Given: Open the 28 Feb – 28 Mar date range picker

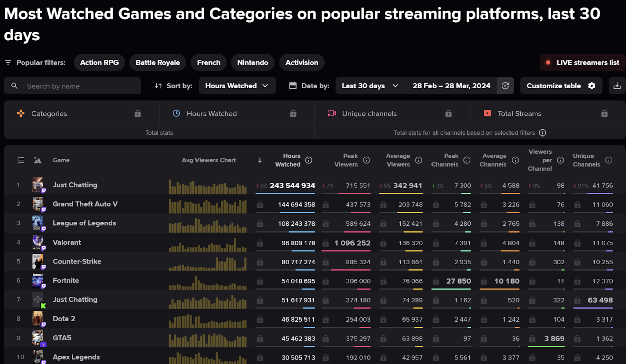Looking at the screenshot, I should (452, 86).
